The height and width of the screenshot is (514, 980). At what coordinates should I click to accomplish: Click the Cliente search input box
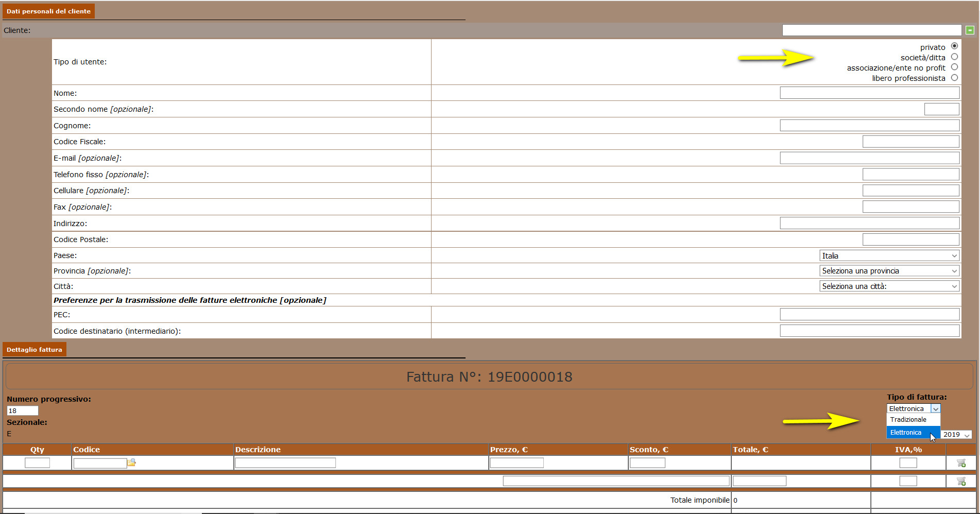click(x=871, y=30)
